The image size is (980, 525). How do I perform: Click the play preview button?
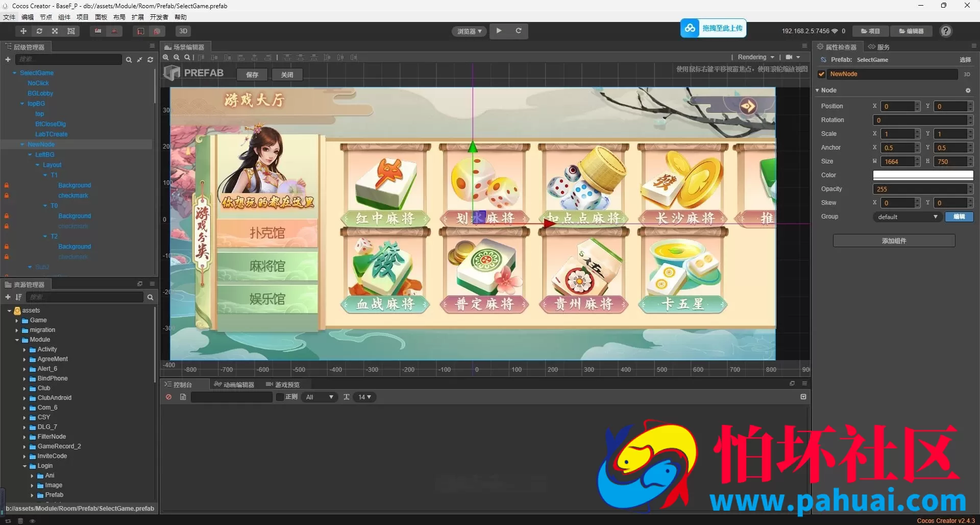pyautogui.click(x=499, y=31)
